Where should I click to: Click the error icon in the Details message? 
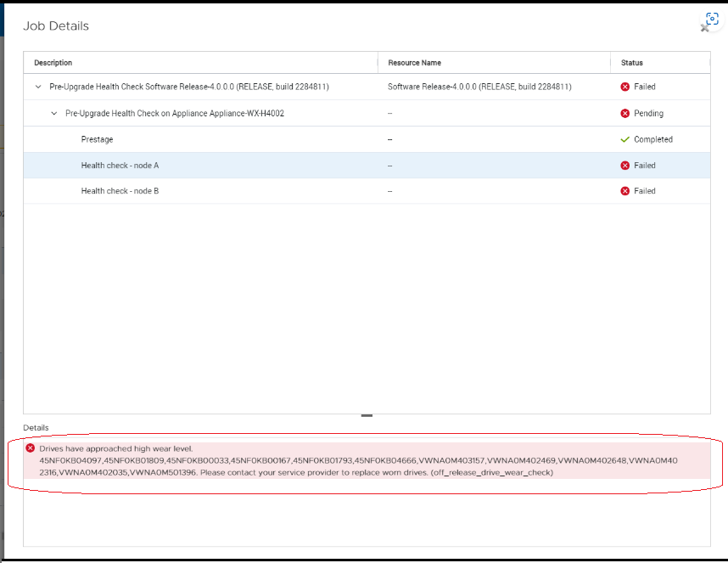[31, 448]
